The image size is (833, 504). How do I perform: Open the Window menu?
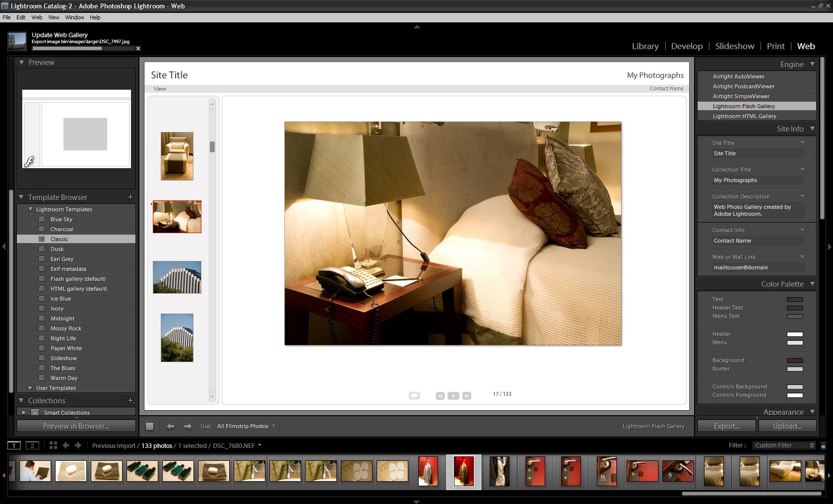(x=74, y=17)
